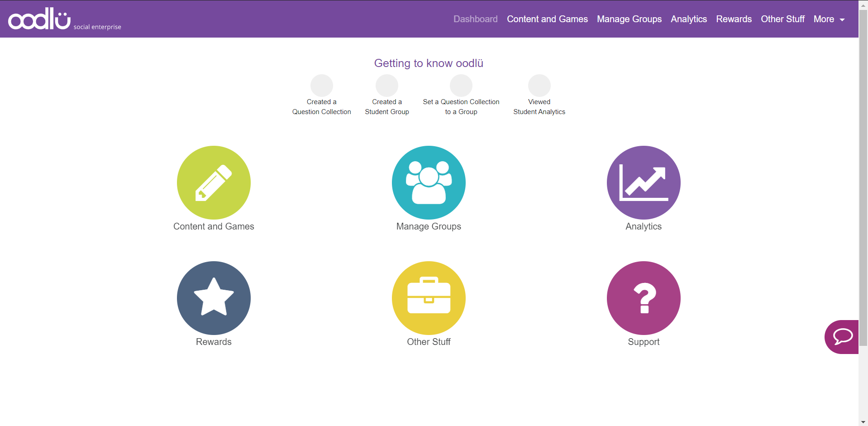Open the teal Manage Groups people icon
868x426 pixels.
click(429, 182)
